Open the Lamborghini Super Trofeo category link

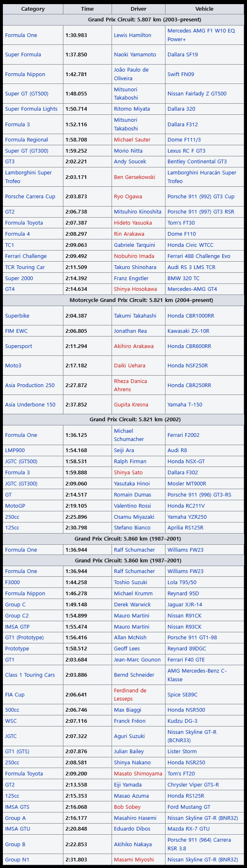28,177
